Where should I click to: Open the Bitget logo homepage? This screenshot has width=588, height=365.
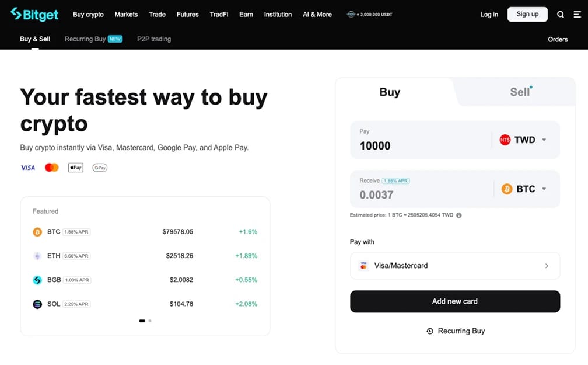(34, 14)
